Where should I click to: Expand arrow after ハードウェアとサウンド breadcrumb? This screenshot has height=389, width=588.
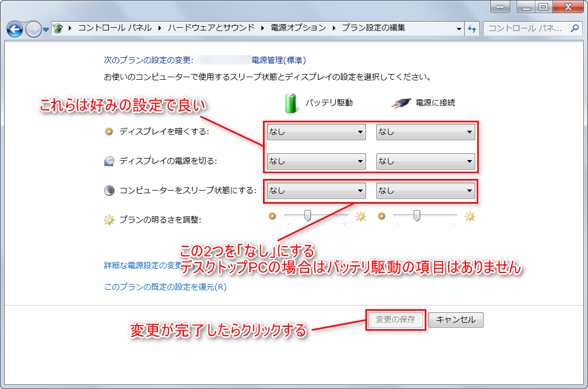[x=262, y=28]
